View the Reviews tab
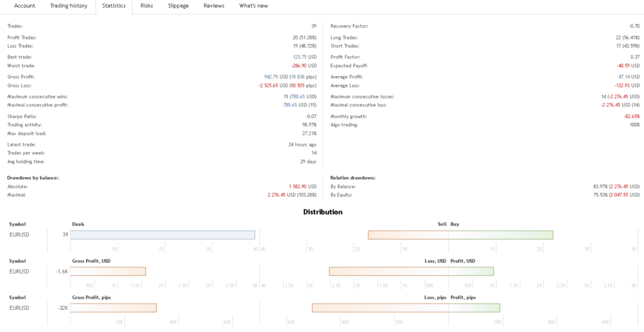 coord(214,6)
